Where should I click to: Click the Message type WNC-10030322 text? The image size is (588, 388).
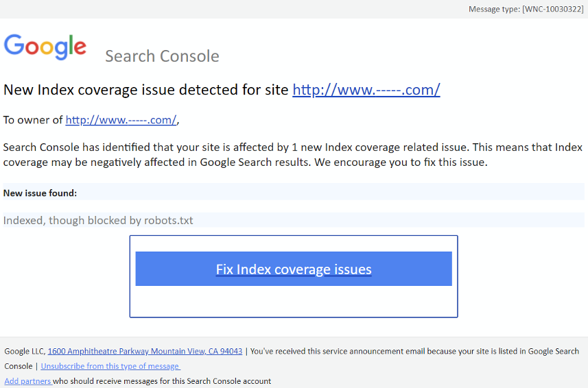pos(526,9)
